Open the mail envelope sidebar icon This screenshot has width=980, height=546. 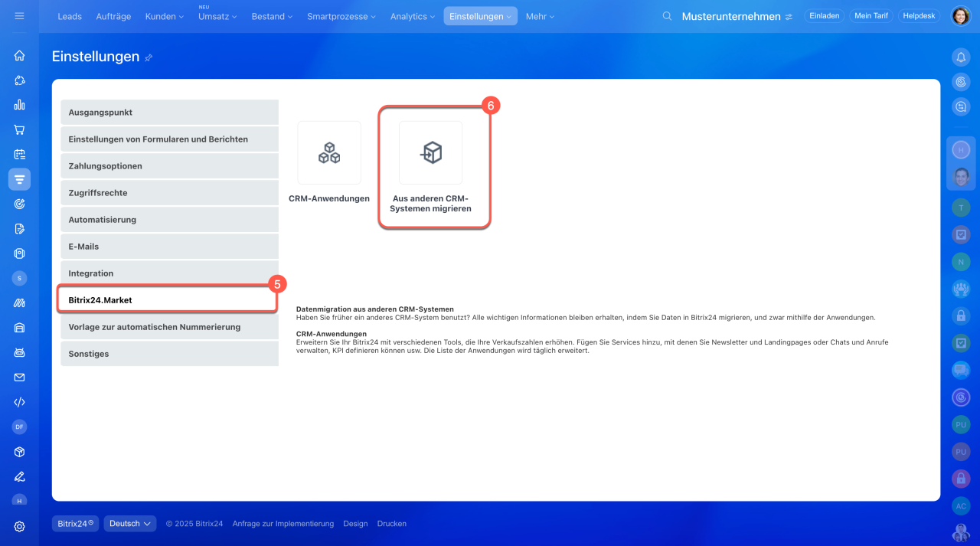click(19, 377)
